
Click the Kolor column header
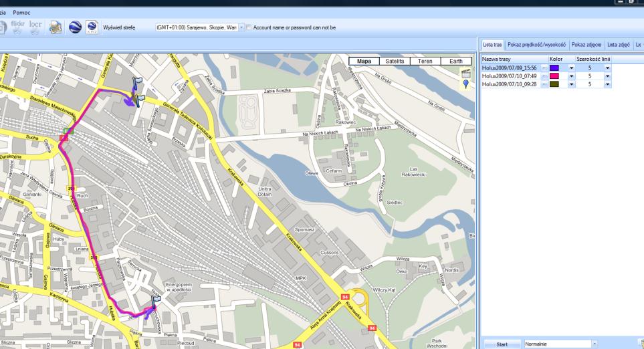click(x=562, y=59)
